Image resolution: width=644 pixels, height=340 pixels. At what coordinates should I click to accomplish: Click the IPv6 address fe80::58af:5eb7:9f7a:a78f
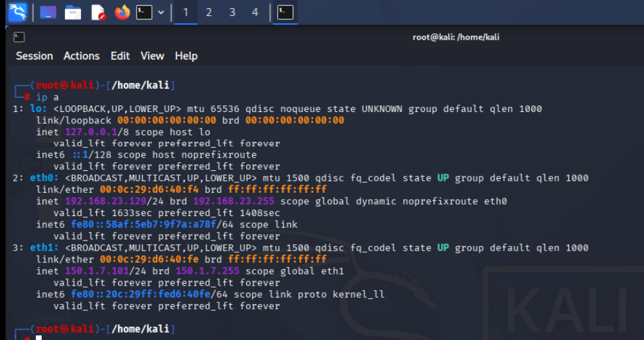click(x=143, y=225)
